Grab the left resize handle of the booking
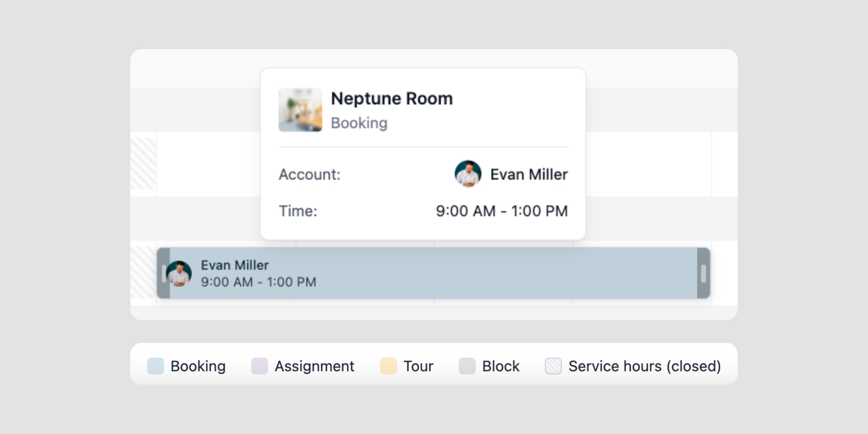The width and height of the screenshot is (868, 434). [163, 273]
